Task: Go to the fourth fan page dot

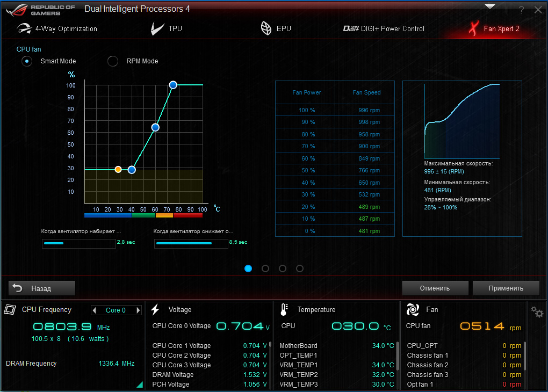Action: (299, 268)
